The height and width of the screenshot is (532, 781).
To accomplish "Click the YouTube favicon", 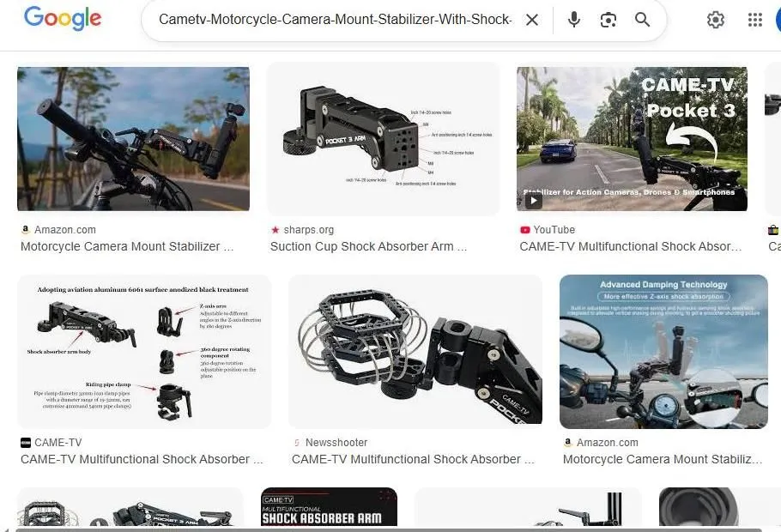I will pyautogui.click(x=524, y=230).
